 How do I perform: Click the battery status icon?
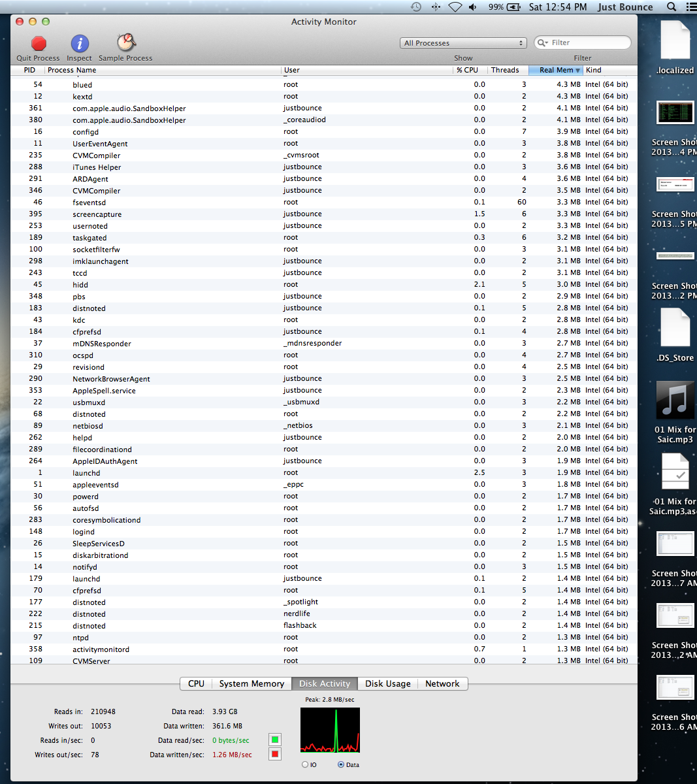point(514,7)
